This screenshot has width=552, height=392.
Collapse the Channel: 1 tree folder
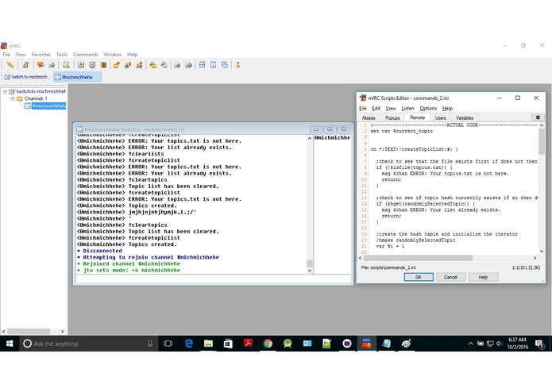pyautogui.click(x=13, y=98)
